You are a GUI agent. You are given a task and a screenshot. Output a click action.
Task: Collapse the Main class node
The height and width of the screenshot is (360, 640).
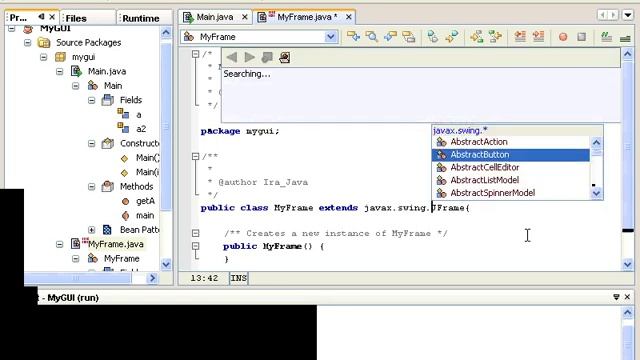point(76,86)
